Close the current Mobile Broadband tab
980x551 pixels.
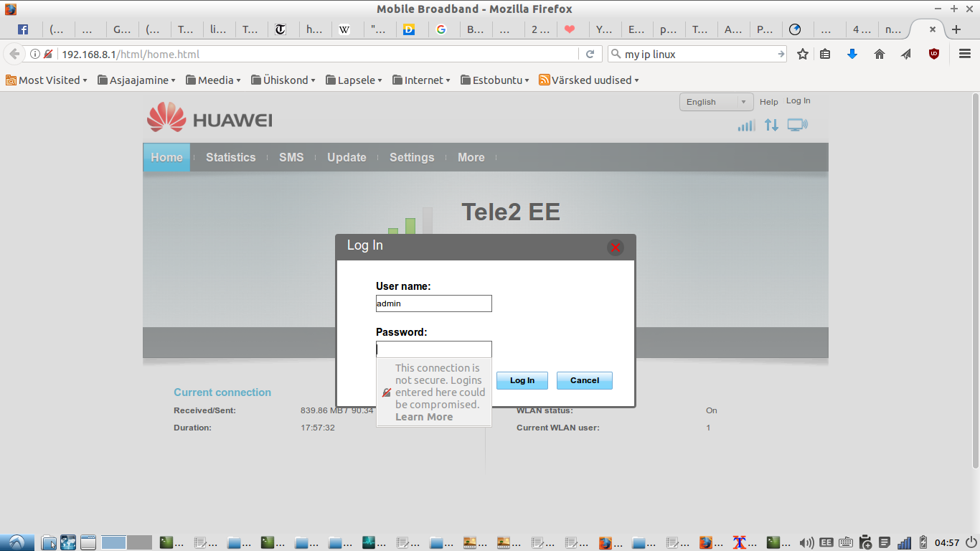[933, 29]
